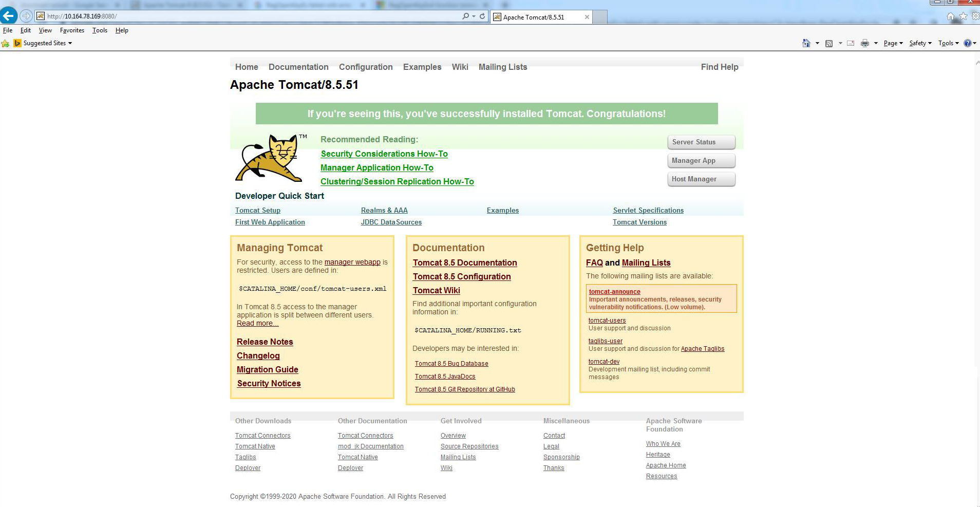Open the Page dropdown menu

click(893, 43)
